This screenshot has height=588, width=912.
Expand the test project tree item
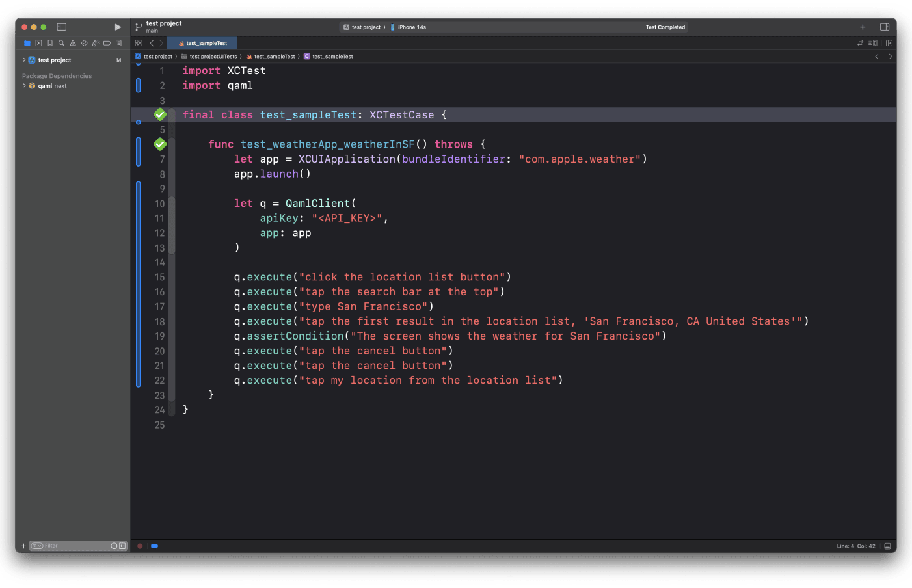tap(24, 59)
